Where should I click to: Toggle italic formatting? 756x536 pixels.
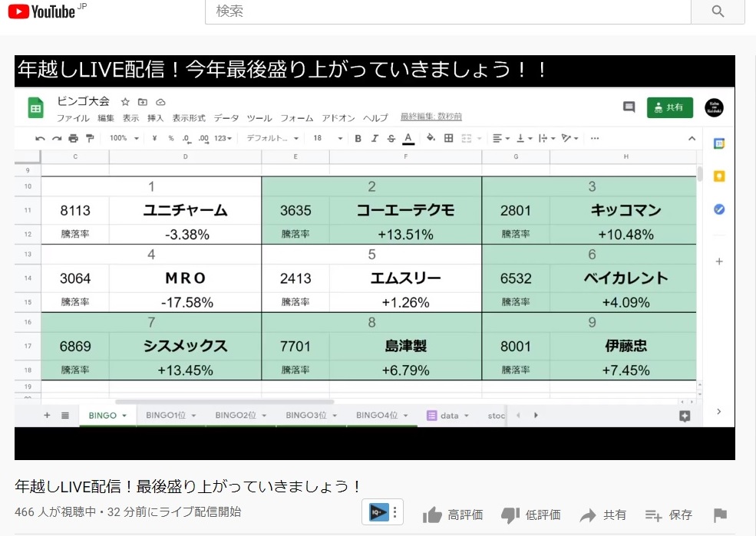point(375,139)
